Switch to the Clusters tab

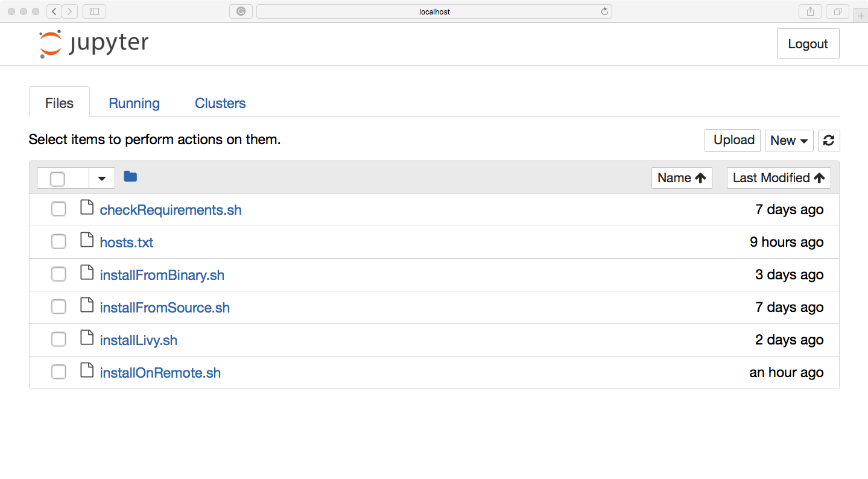tap(220, 103)
